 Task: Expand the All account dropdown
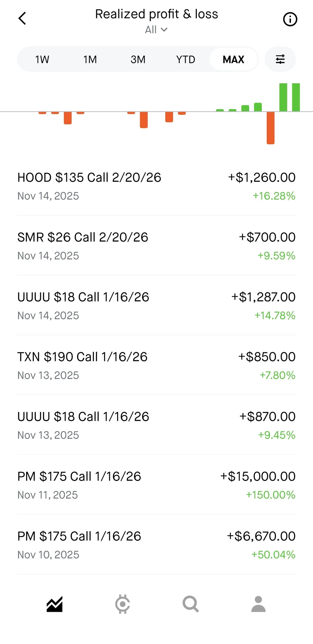pos(156,30)
